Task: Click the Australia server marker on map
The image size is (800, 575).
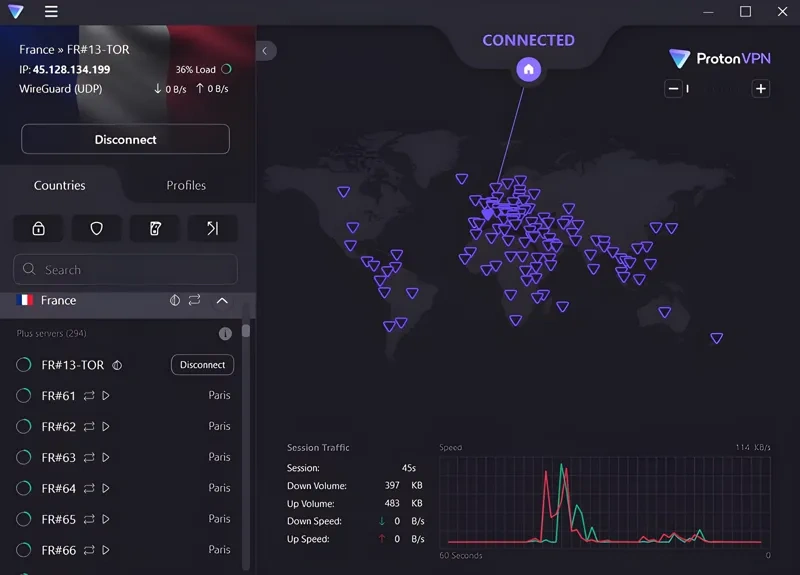Action: (664, 312)
